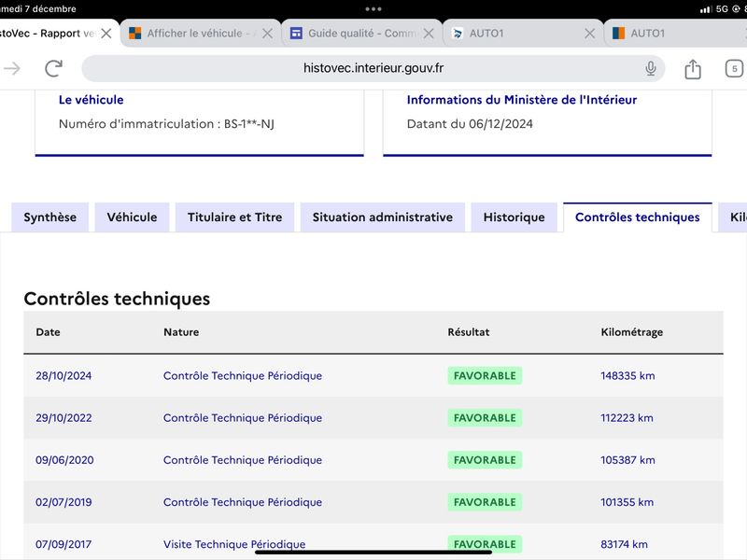
Task: Click the 105387 km mileage value
Action: 627,460
